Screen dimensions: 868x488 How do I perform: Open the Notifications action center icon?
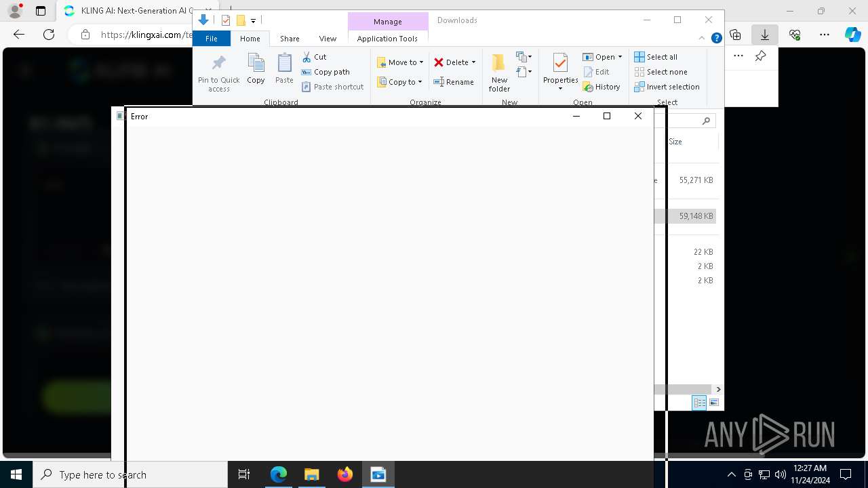pos(846,474)
